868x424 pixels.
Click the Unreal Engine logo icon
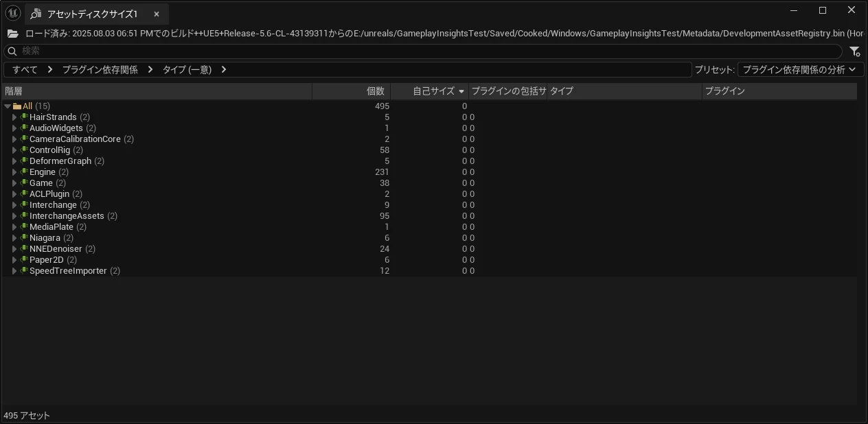(x=12, y=13)
